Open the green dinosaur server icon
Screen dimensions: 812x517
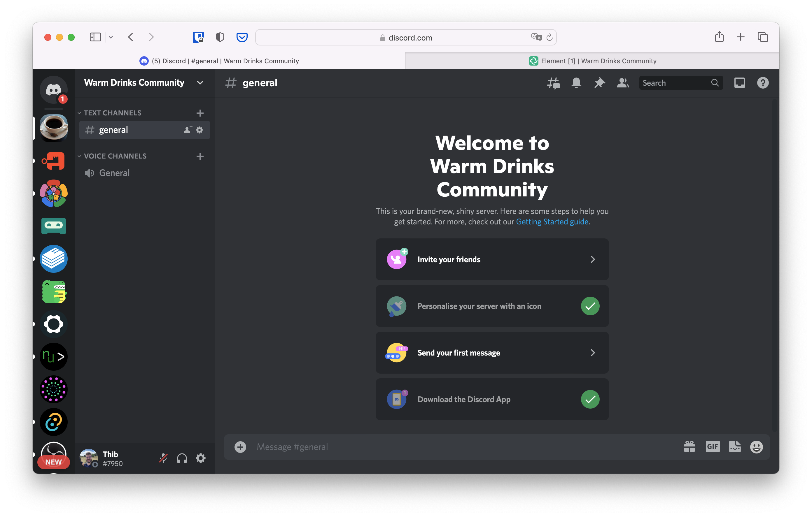54,291
